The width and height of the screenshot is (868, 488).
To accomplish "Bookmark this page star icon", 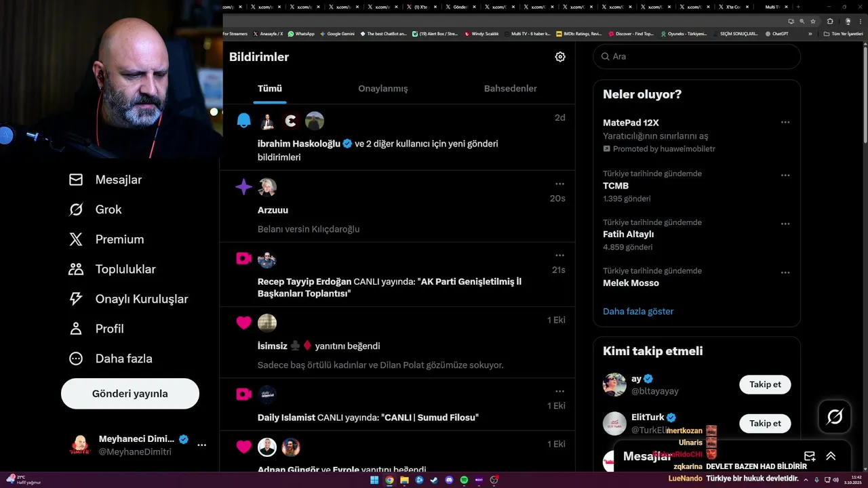I will pyautogui.click(x=813, y=21).
